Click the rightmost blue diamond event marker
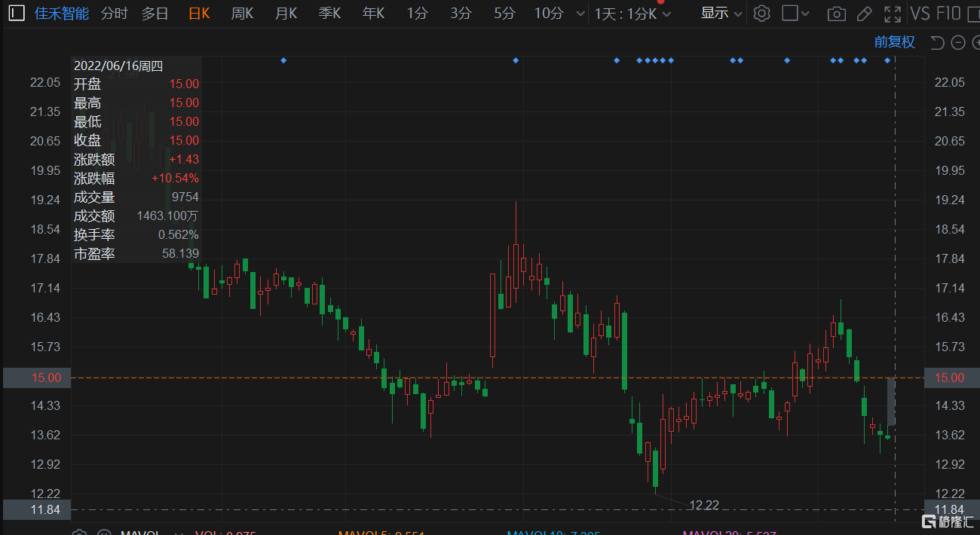The image size is (980, 535). [x=887, y=60]
